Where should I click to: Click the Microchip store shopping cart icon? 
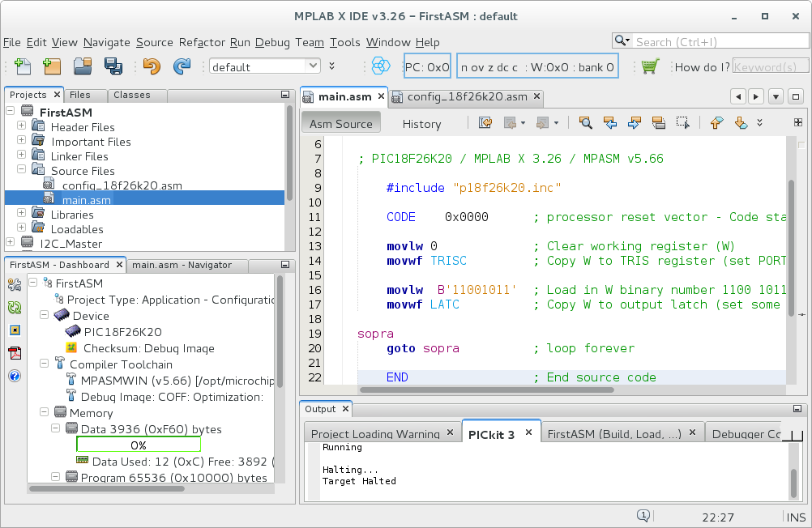tap(649, 66)
